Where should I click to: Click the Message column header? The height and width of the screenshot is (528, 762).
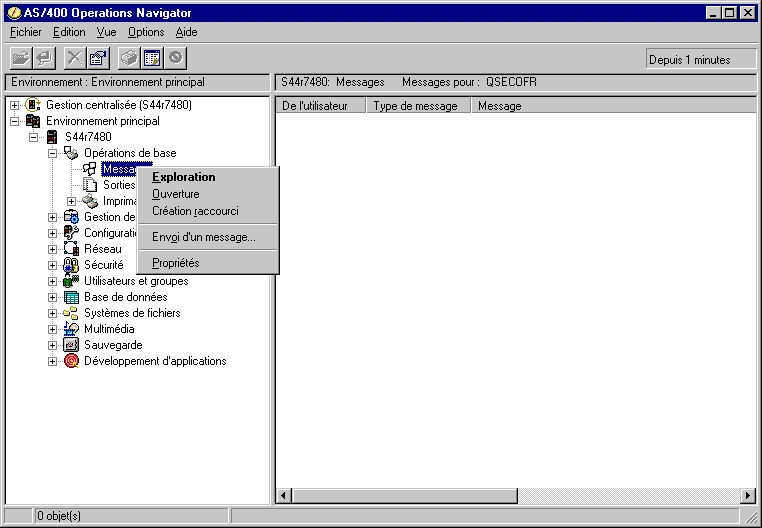point(614,106)
